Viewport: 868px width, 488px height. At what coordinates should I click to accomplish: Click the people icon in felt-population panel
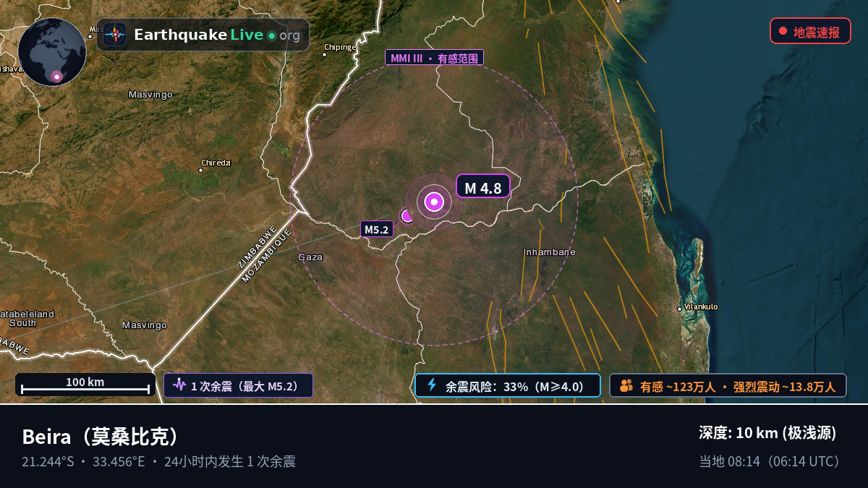pos(626,385)
